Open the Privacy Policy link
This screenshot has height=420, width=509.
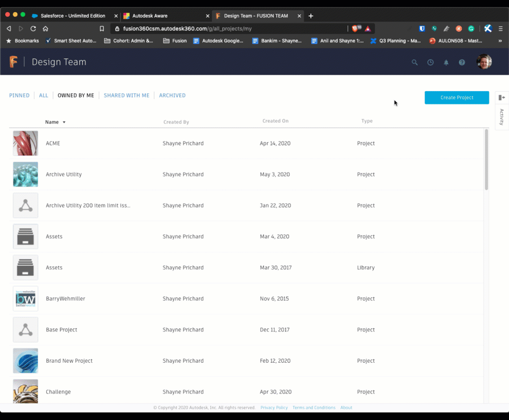(274, 408)
